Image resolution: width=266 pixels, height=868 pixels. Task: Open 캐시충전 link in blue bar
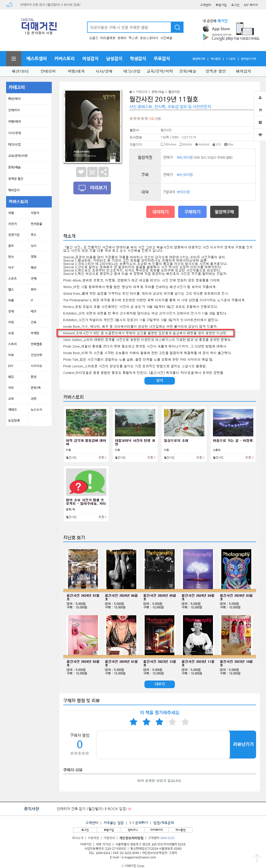(215, 59)
